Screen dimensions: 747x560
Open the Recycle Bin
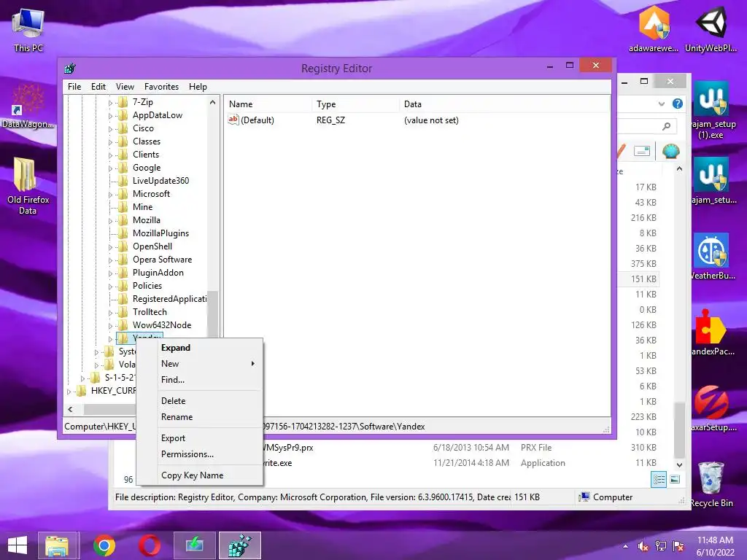711,484
